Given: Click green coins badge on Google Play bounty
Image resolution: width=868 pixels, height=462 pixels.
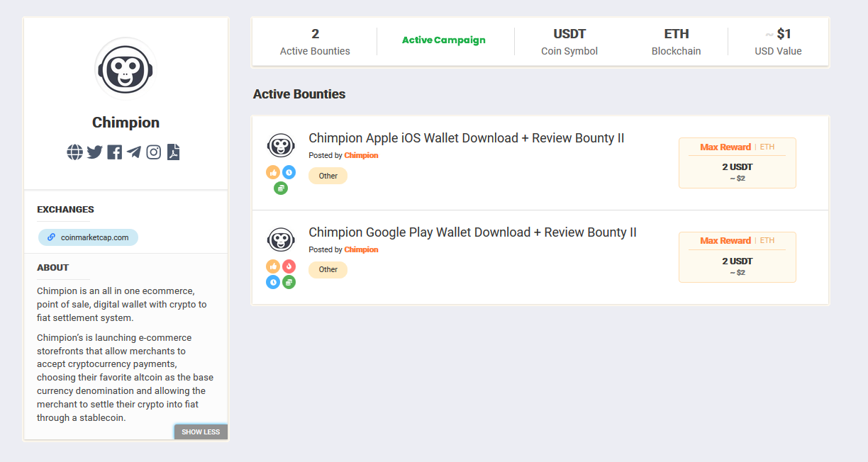Looking at the screenshot, I should [x=289, y=282].
